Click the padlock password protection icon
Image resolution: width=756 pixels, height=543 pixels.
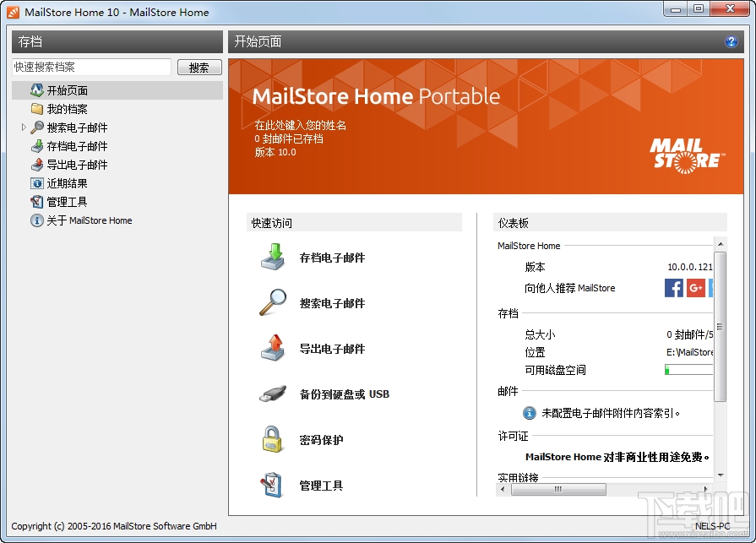272,439
